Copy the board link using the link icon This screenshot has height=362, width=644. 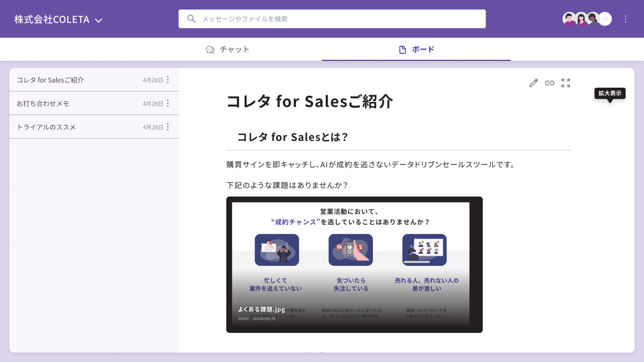[549, 83]
